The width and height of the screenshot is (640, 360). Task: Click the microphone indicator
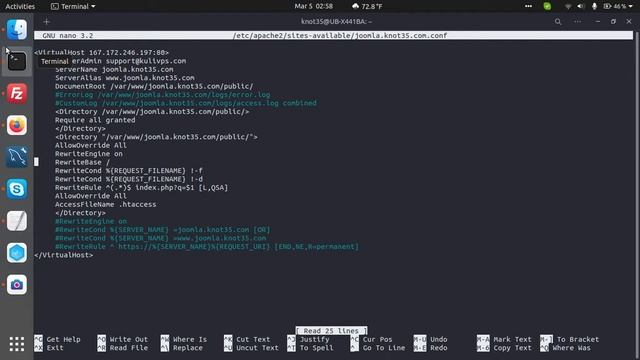point(594,6)
